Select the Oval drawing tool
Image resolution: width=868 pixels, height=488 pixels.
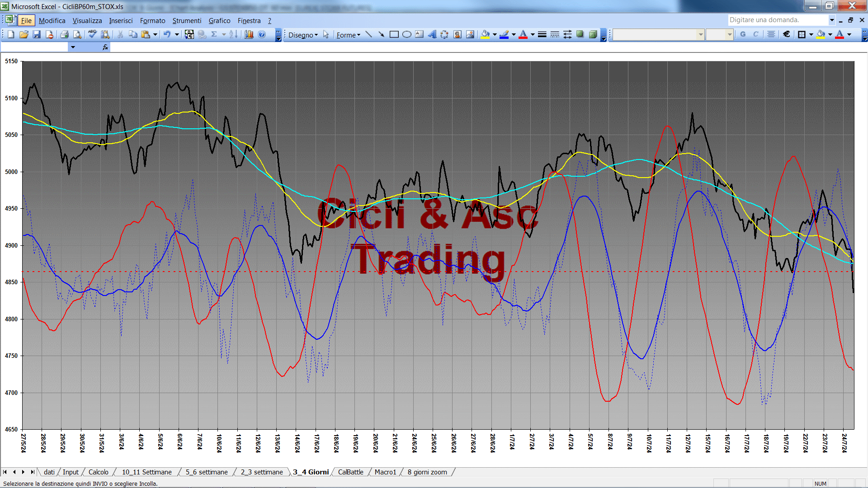pos(406,34)
